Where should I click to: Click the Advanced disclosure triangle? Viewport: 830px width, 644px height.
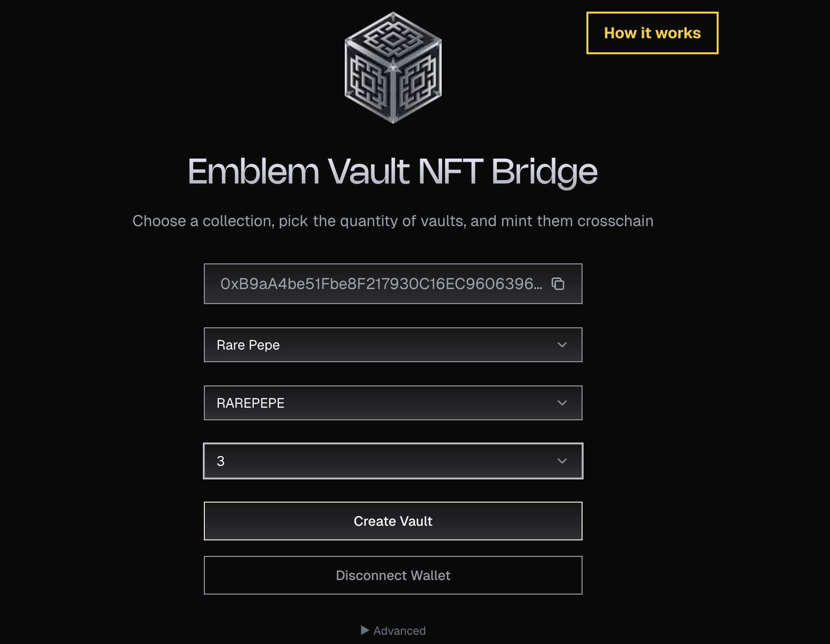click(x=365, y=630)
